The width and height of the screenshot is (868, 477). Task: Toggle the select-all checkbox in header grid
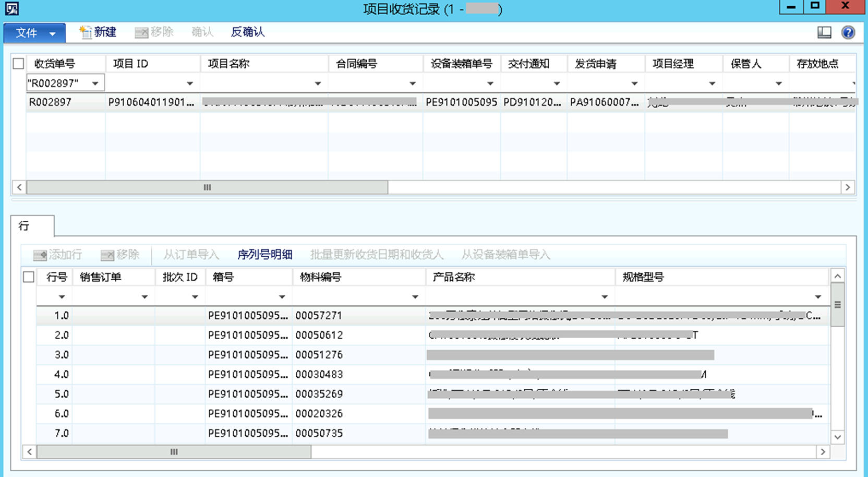tap(19, 64)
